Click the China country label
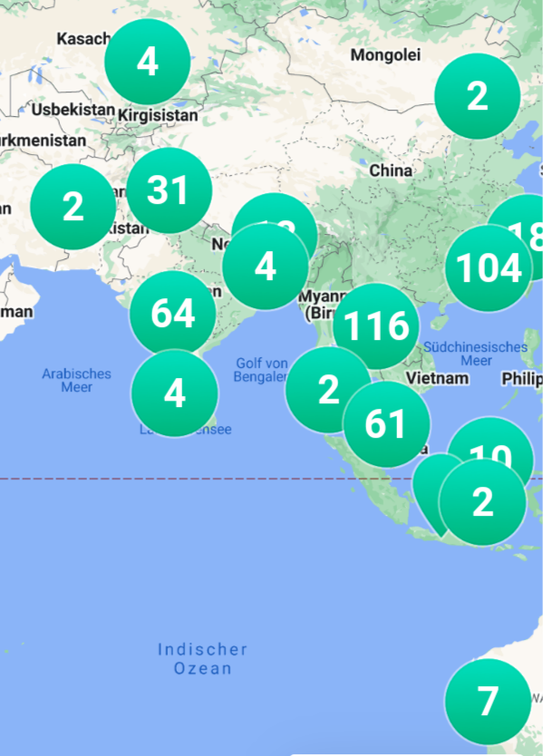This screenshot has width=543, height=756. [x=391, y=170]
